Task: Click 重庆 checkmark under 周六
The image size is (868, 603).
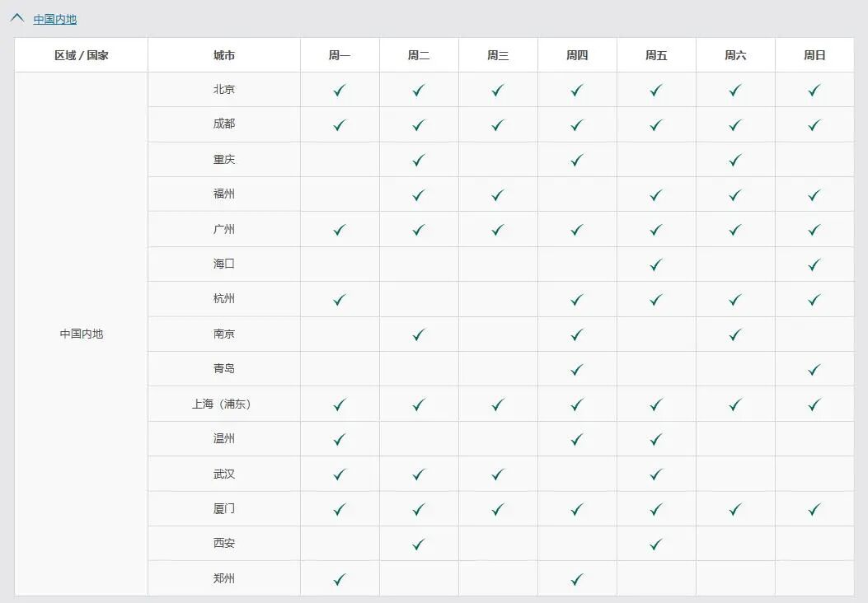Action: point(735,161)
